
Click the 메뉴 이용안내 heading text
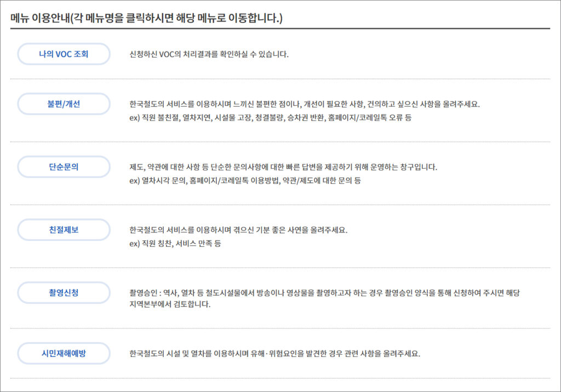pos(146,18)
